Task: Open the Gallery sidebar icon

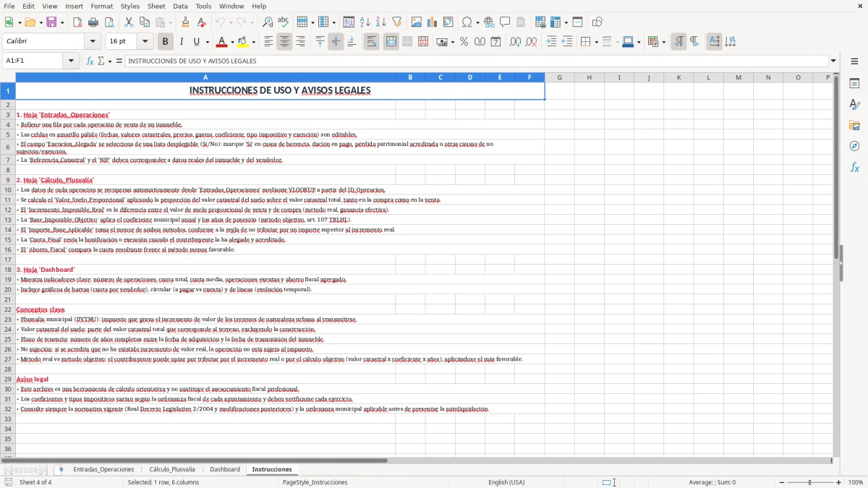Action: [854, 125]
